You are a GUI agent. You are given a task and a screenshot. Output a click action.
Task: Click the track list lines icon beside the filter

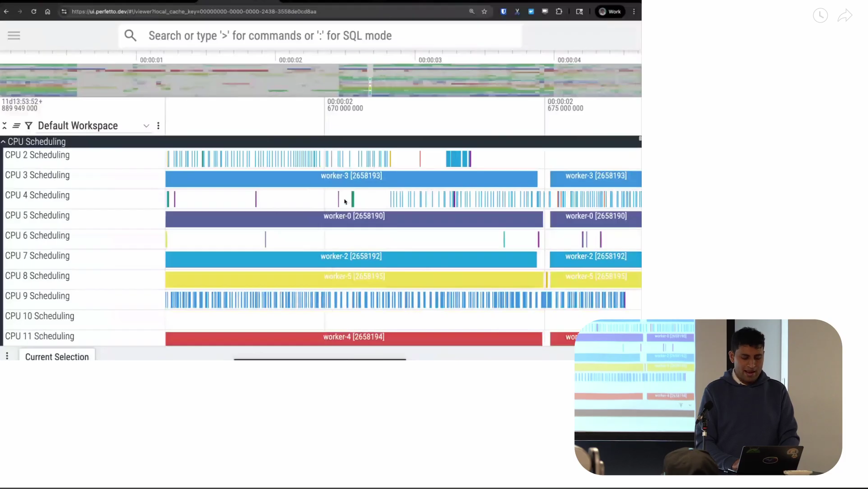(x=16, y=125)
